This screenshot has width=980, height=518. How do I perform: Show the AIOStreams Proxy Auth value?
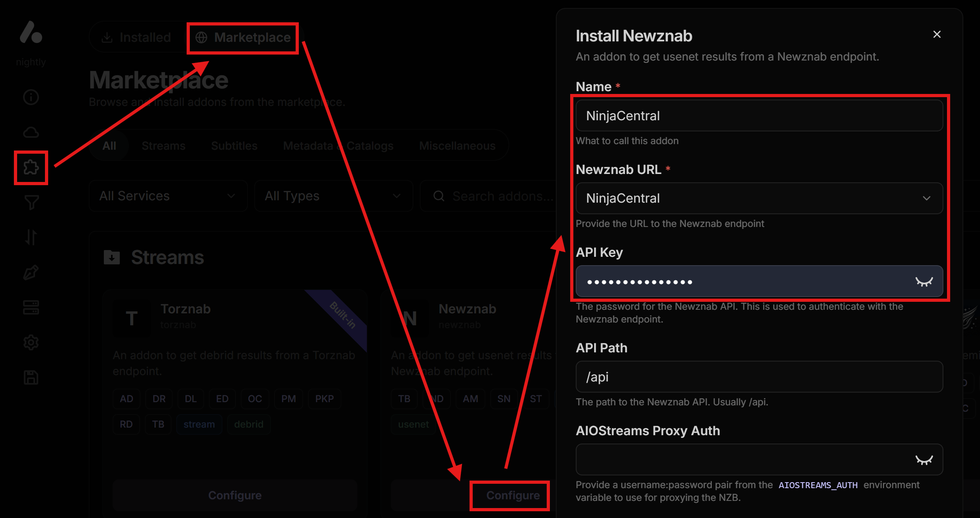tap(925, 459)
